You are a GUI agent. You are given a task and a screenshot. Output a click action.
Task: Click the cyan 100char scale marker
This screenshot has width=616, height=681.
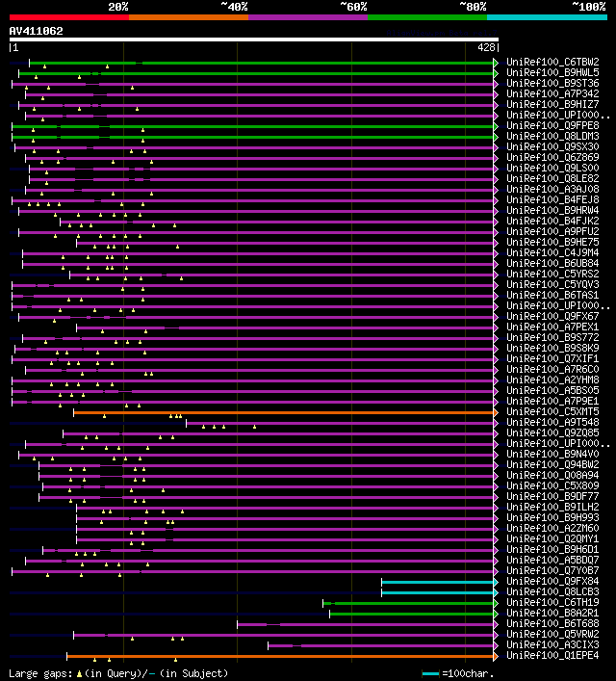click(x=430, y=673)
